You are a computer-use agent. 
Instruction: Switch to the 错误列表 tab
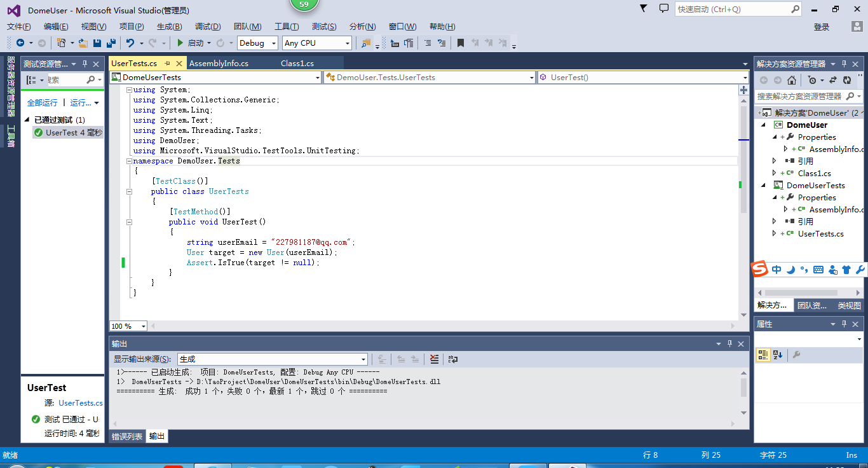tap(127, 436)
